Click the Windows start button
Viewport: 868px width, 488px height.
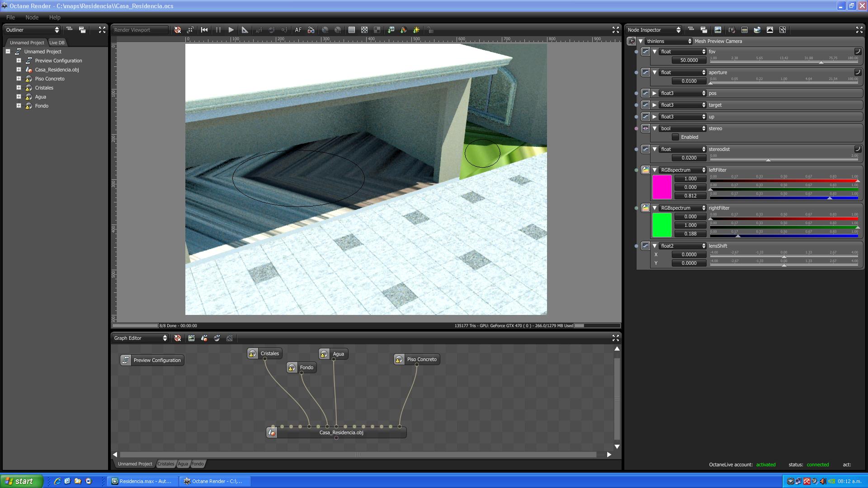pyautogui.click(x=21, y=481)
